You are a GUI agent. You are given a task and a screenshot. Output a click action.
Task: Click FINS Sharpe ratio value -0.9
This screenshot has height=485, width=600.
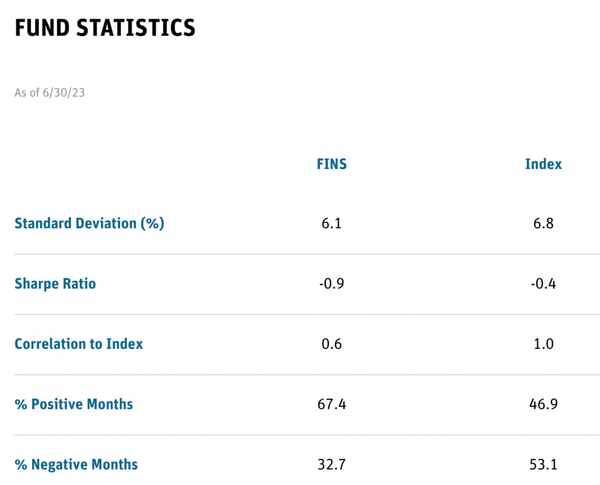point(331,284)
